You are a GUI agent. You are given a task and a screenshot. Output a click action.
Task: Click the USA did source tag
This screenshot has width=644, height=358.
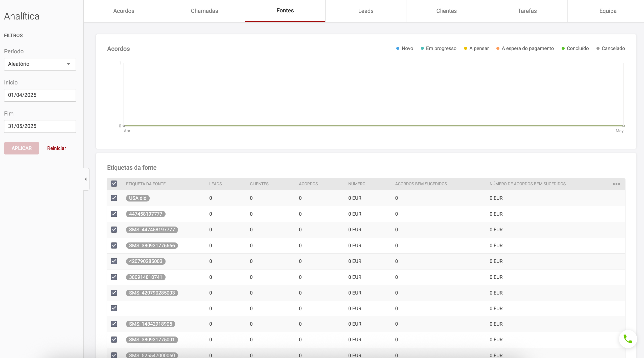(x=138, y=198)
